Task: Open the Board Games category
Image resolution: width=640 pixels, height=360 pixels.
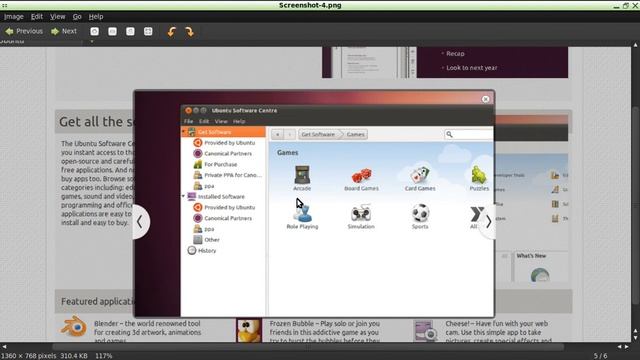Action: tap(361, 178)
